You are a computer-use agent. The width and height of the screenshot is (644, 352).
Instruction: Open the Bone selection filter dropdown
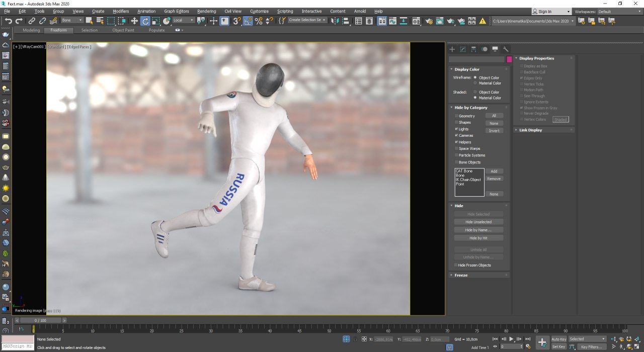(72, 20)
